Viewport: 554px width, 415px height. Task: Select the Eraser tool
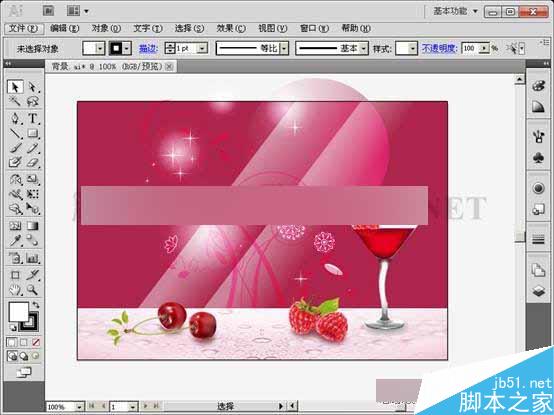point(33,162)
